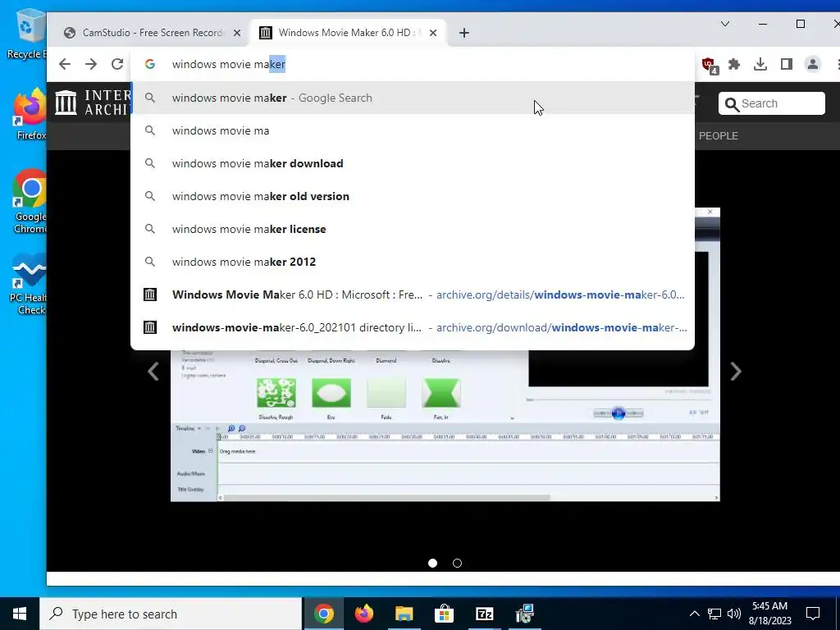The image size is (840, 630).
Task: Select 'windows movie maker - Google Search' suggestion
Action: (413, 98)
